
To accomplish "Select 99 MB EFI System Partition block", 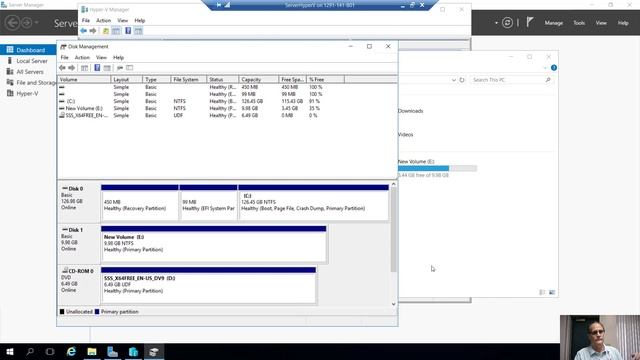I will click(208, 203).
